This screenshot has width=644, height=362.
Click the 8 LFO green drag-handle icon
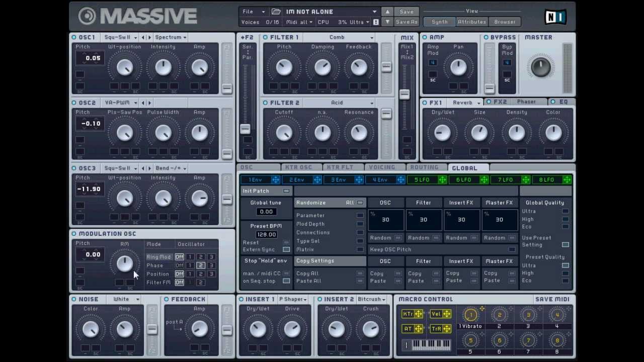coord(568,180)
